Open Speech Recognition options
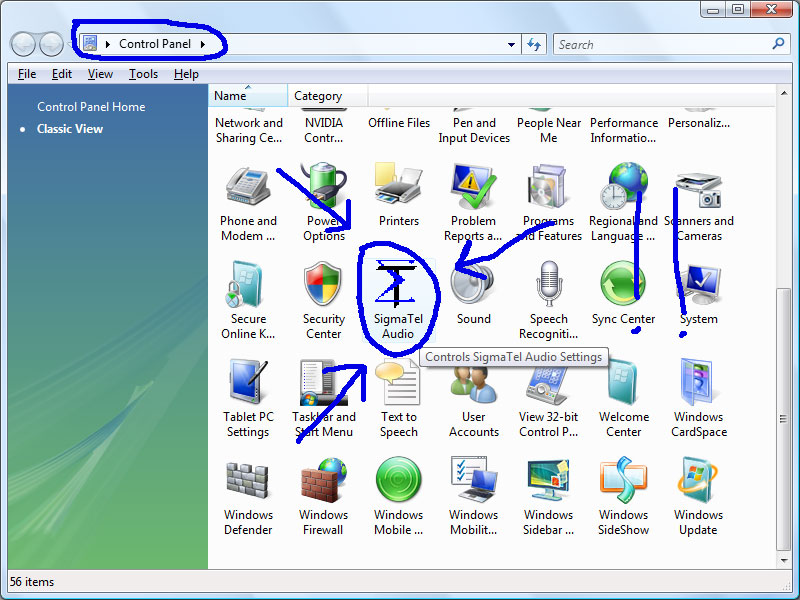This screenshot has height=600, width=800. [x=548, y=301]
